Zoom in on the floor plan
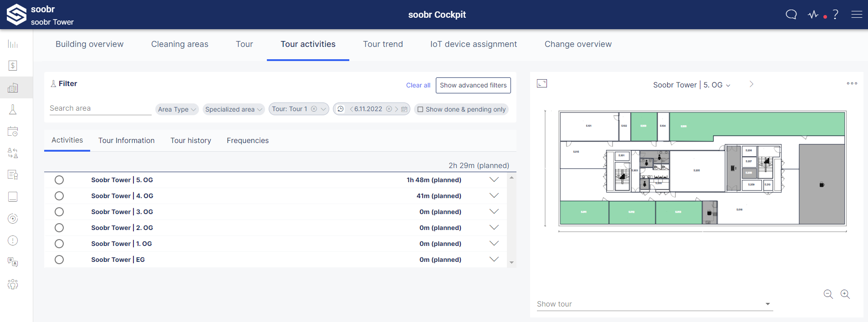Viewport: 868px width, 322px height. coord(845,294)
